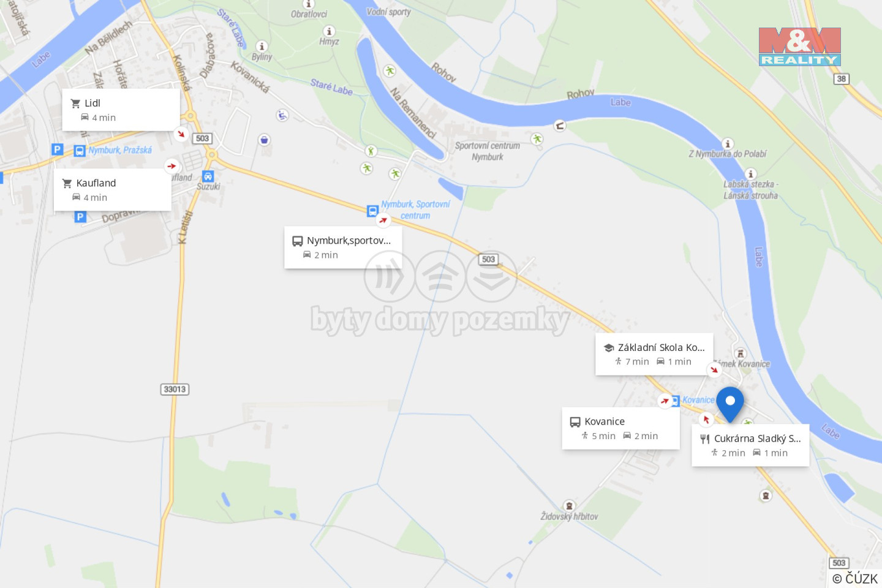
Task: Select the Kovanice bus stop card
Action: (x=621, y=428)
